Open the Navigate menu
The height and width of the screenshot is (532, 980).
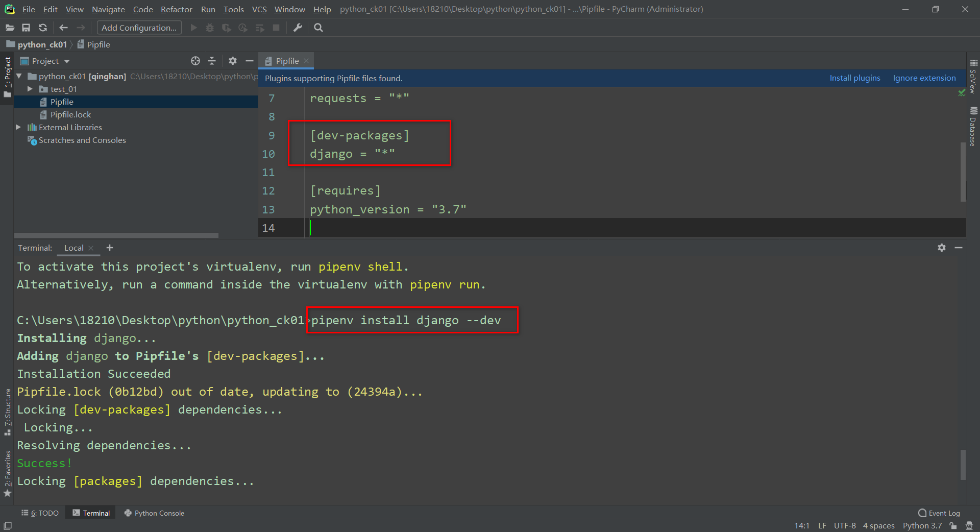(108, 9)
